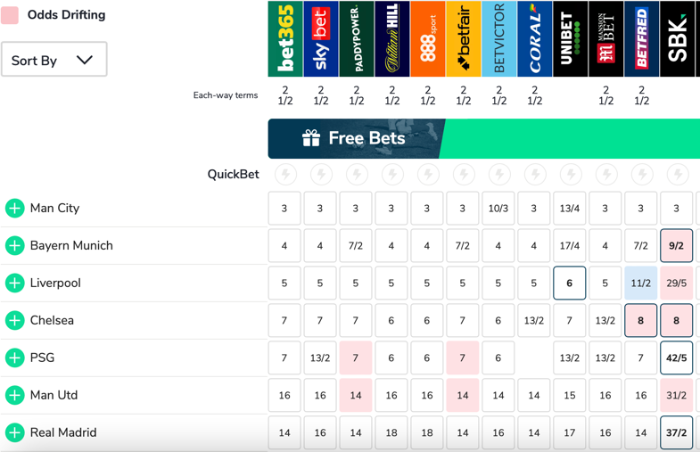Click the bet365 bookmaker logo
700x452 pixels.
click(285, 39)
